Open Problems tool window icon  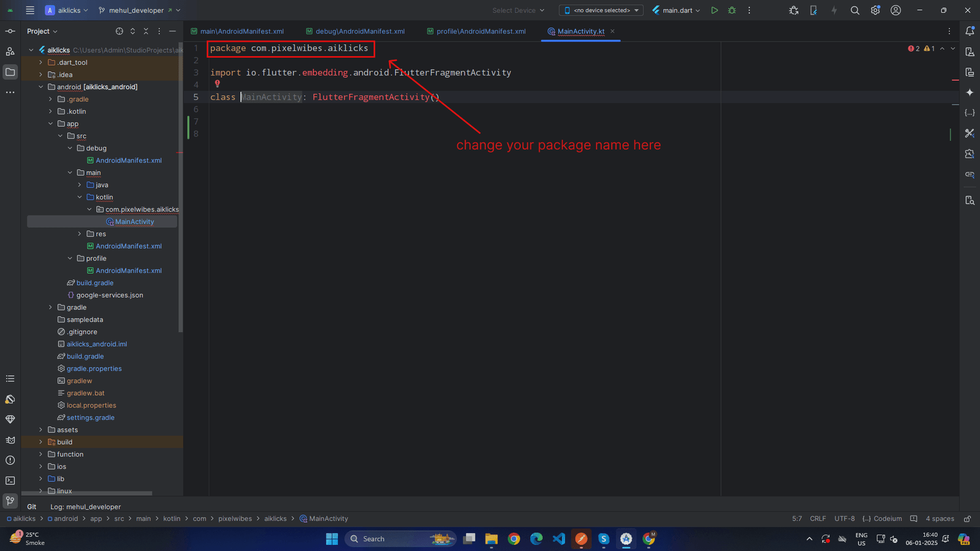tap(10, 460)
